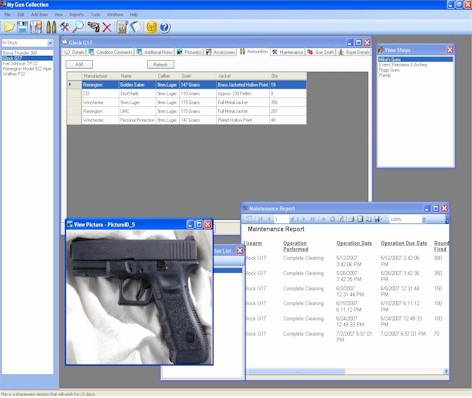Open the ammunition bullets toolbar icon
Image resolution: width=472 pixels, height=398 pixels.
51,27
